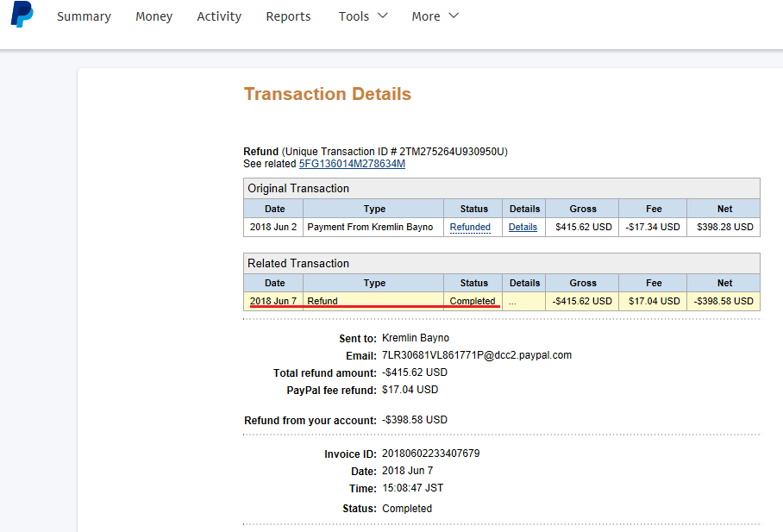This screenshot has width=783, height=532.
Task: Click the email 7LR30681VL861771P@dcc2.paypal.com
Action: 478,354
